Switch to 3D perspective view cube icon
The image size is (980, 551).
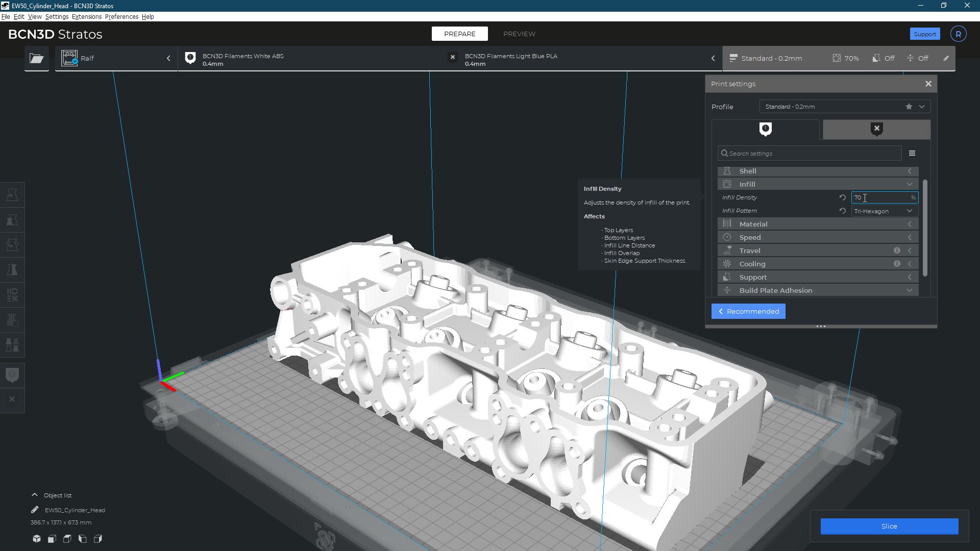(37, 539)
